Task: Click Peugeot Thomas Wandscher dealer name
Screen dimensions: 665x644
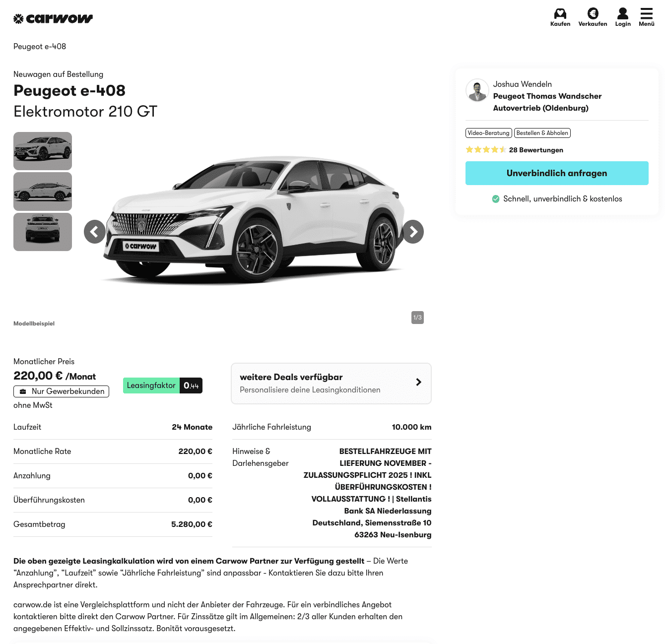Action: 547,102
